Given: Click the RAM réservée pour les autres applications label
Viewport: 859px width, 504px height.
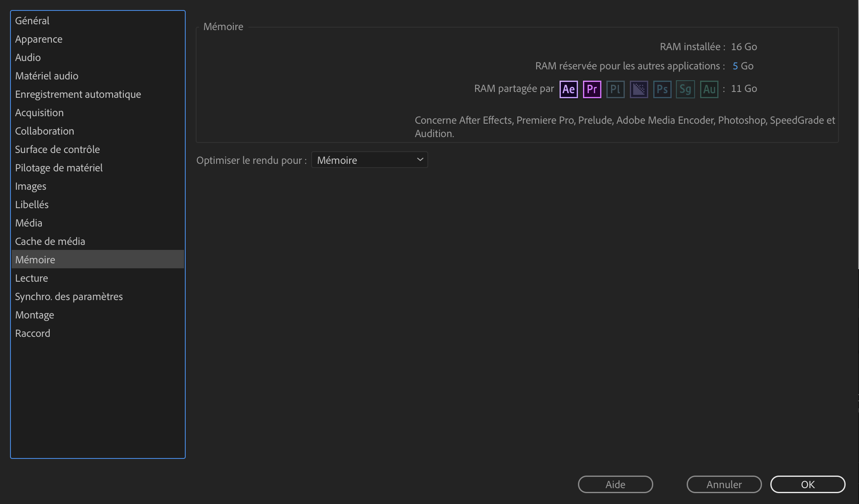Looking at the screenshot, I should pos(630,66).
